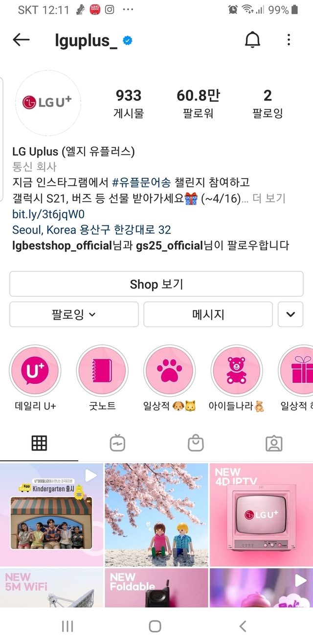The image size is (313, 644).
Task: Open the paw print 일상적 highlight
Action: pyautogui.click(x=169, y=371)
